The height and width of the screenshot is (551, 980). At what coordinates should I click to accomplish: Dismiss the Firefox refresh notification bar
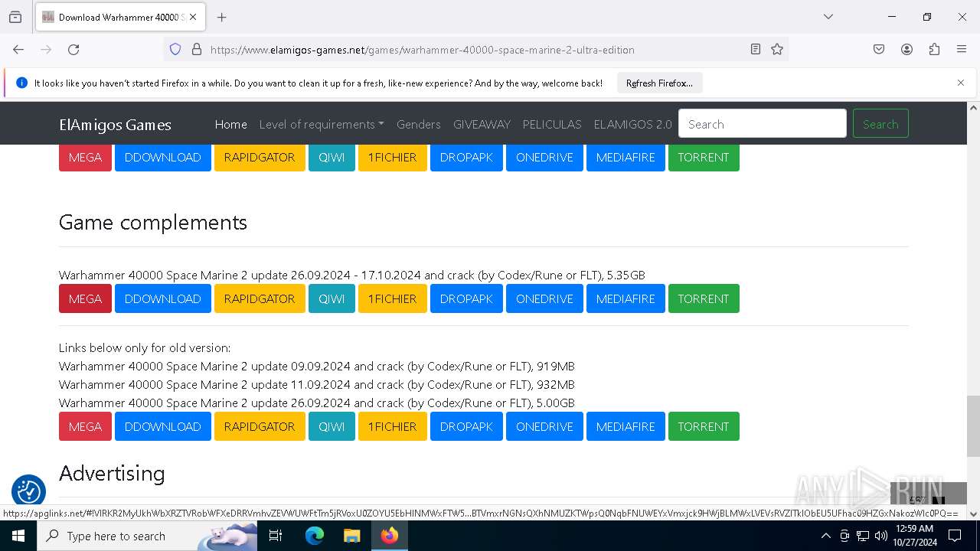pyautogui.click(x=961, y=83)
